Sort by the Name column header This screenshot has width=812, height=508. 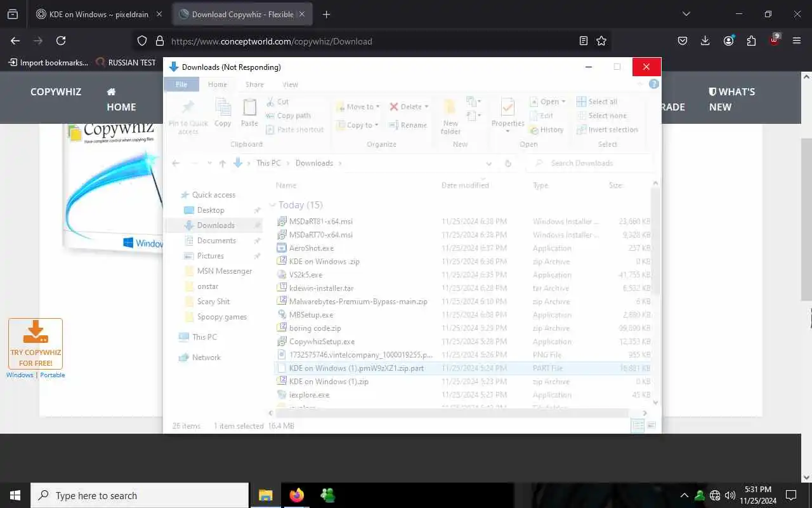[286, 185]
